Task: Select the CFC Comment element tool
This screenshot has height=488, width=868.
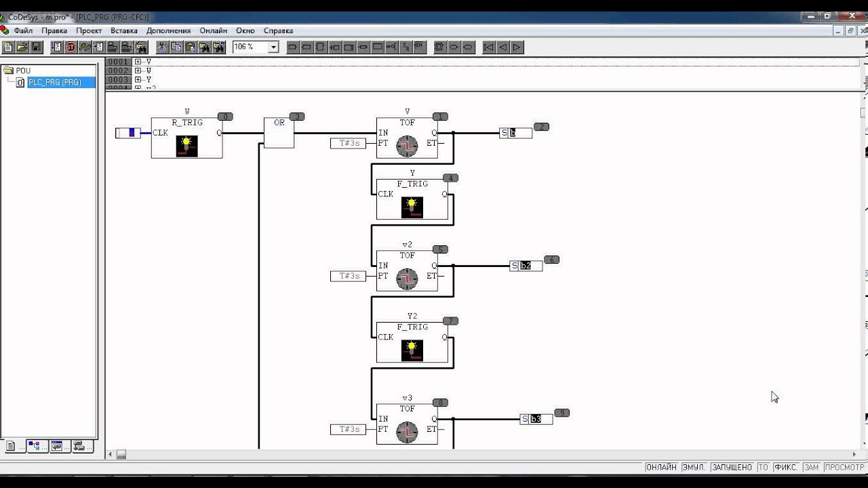Action: coord(378,47)
